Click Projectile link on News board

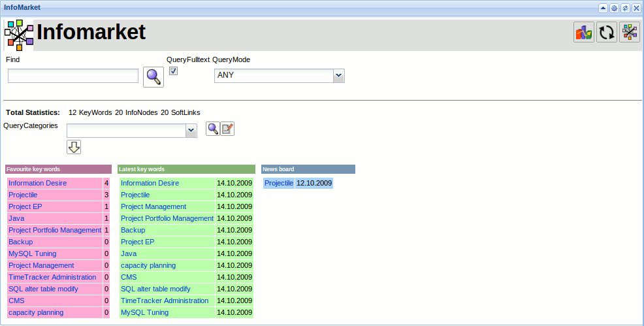click(x=279, y=184)
